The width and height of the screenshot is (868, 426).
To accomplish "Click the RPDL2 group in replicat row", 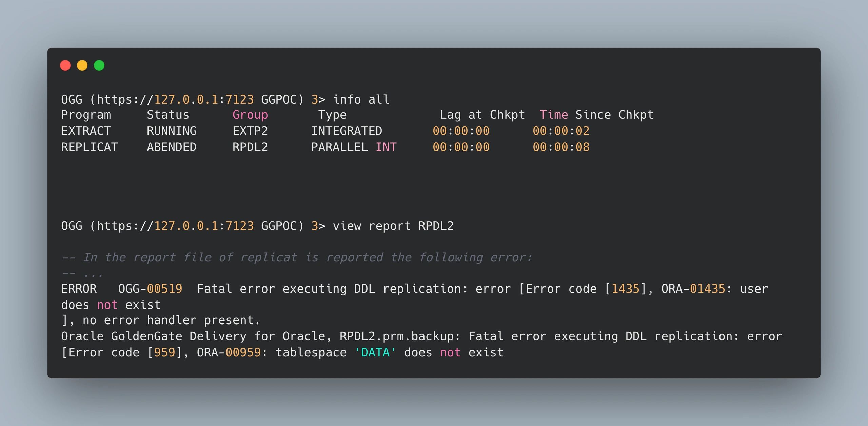I will click(250, 147).
